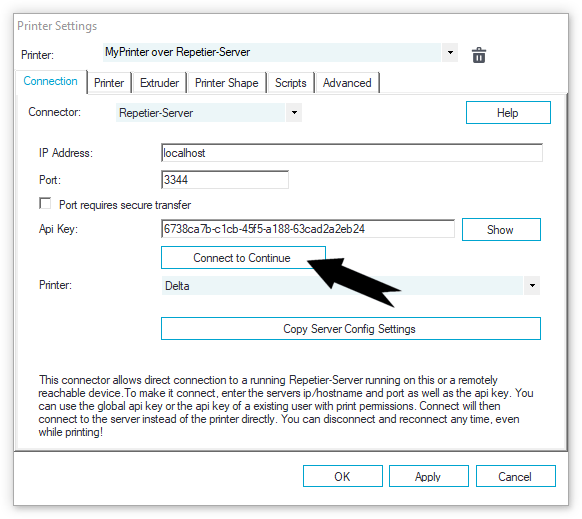Switch to the Connection tab
The height and width of the screenshot is (519, 582).
[x=50, y=81]
